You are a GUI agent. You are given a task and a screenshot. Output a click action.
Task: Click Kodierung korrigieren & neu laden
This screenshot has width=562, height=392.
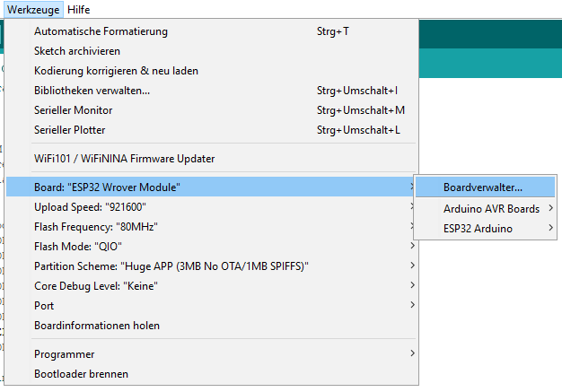click(x=212, y=71)
